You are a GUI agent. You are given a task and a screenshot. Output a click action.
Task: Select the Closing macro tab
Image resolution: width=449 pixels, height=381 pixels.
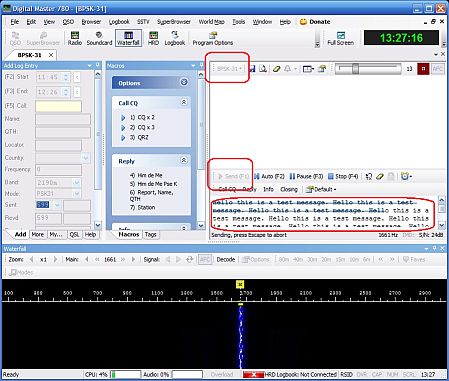point(289,189)
